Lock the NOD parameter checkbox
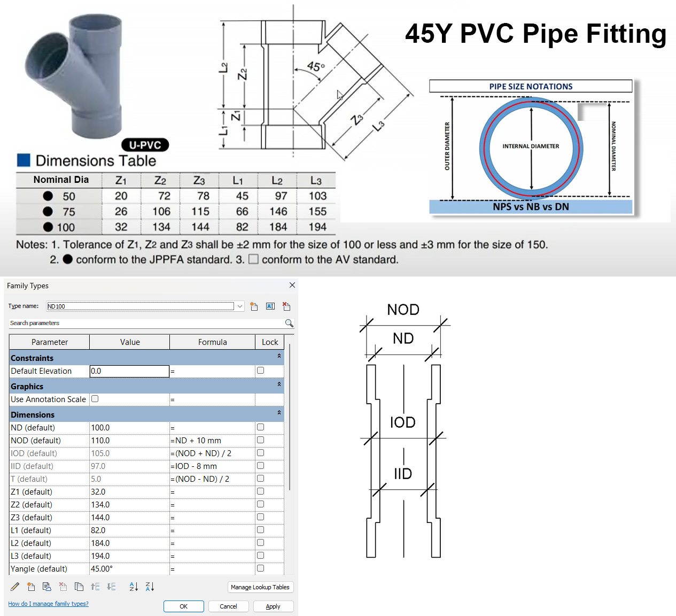 tap(260, 440)
